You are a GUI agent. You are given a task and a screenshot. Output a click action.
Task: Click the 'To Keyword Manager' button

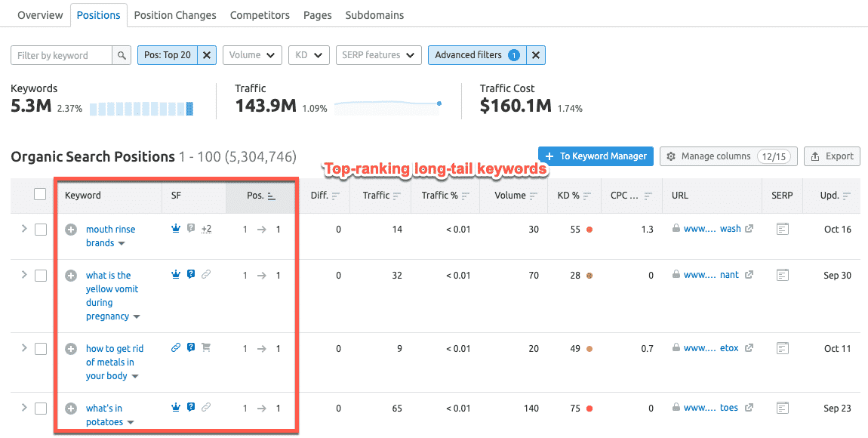point(596,156)
